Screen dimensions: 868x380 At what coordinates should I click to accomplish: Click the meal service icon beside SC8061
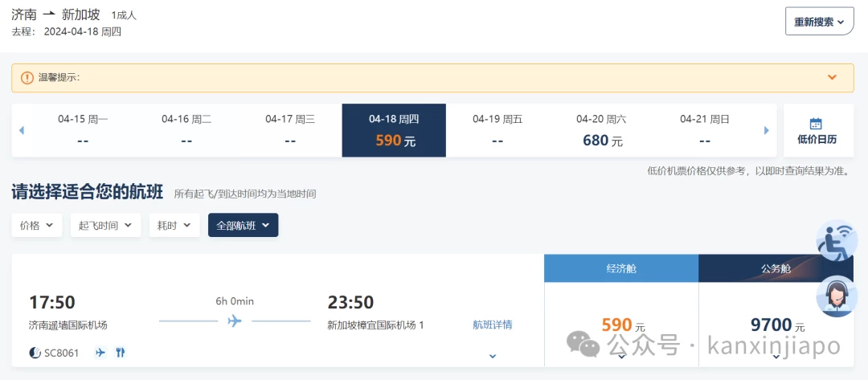pos(120,353)
